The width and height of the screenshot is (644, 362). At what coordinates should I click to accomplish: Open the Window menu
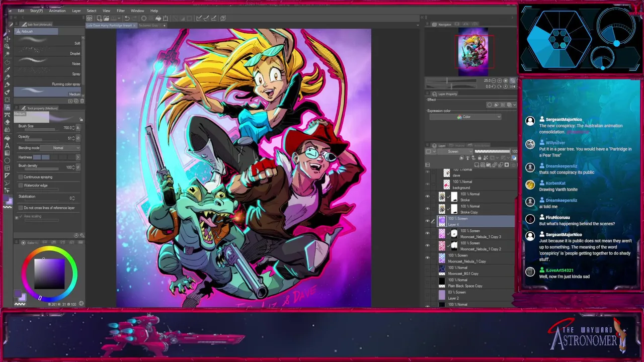[137, 11]
